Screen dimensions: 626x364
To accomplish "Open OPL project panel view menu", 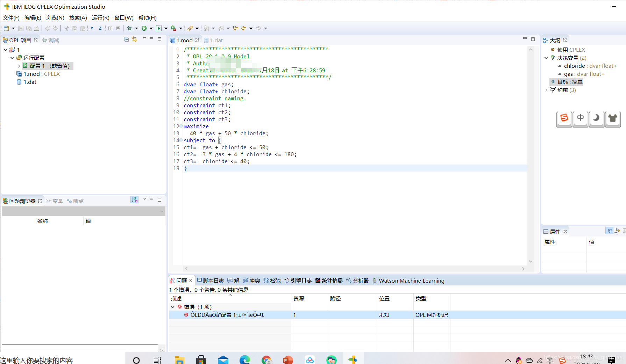I will coord(144,38).
